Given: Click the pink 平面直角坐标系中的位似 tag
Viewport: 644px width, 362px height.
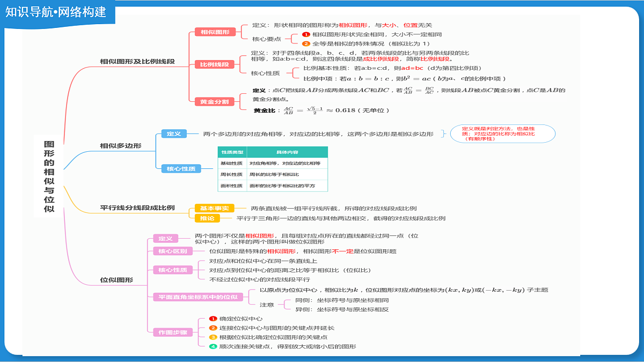Looking at the screenshot, I should [x=197, y=297].
